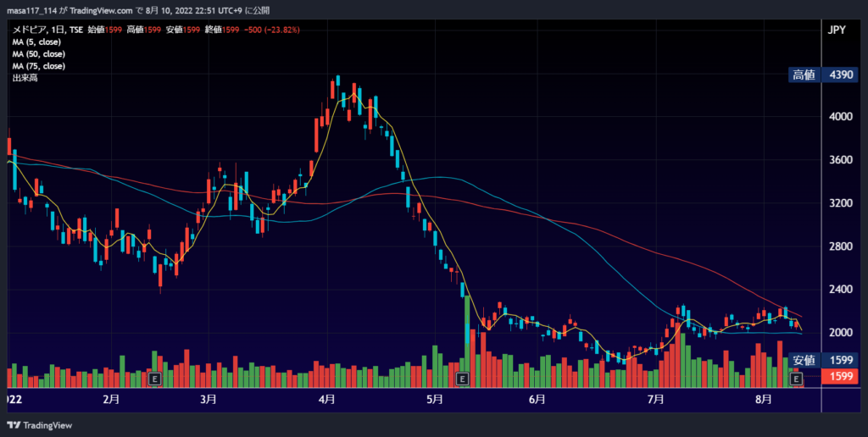Click the 2月 time axis label
This screenshot has width=868, height=437.
(111, 400)
